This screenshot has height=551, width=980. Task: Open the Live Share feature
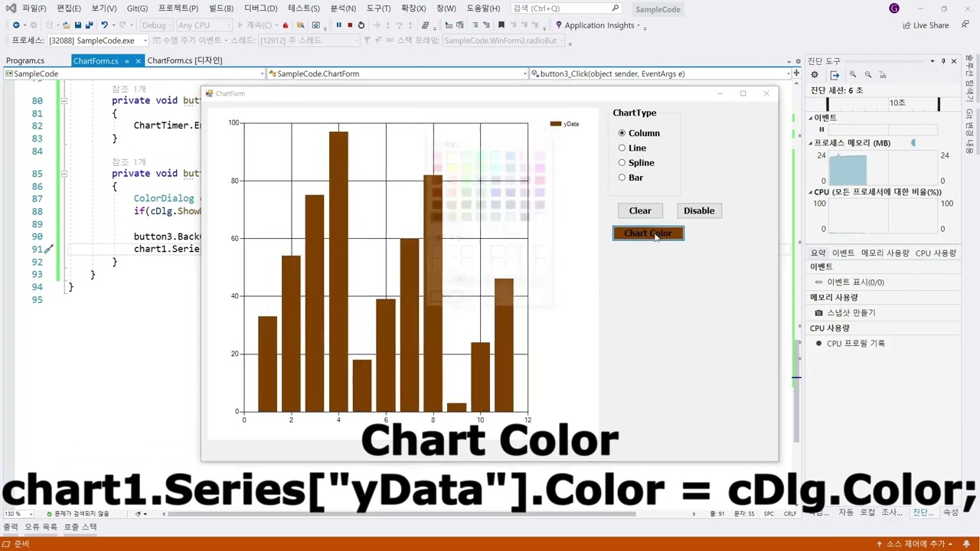(925, 25)
